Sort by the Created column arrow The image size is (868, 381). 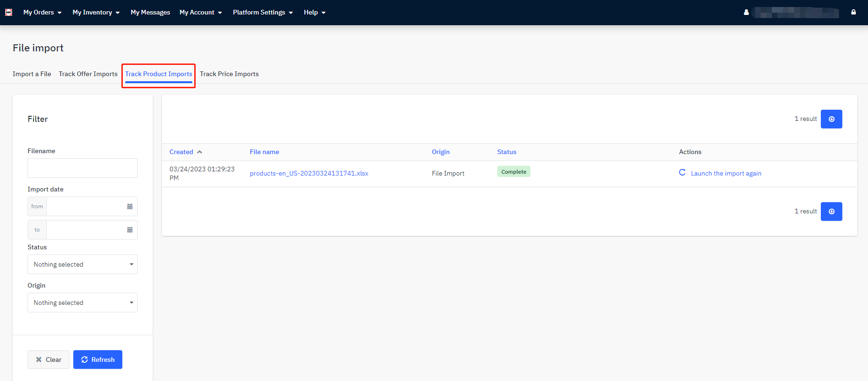[199, 152]
